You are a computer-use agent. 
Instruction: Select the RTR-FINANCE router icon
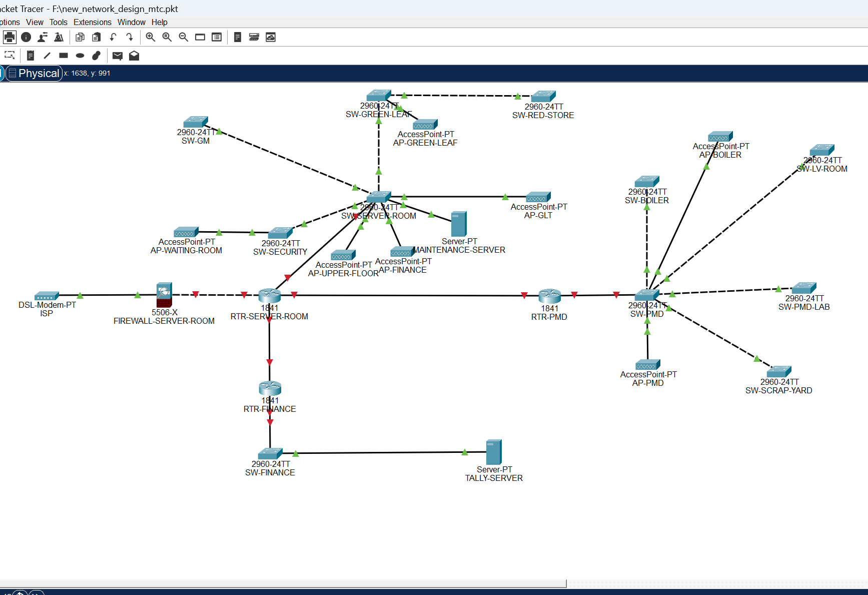[x=270, y=388]
